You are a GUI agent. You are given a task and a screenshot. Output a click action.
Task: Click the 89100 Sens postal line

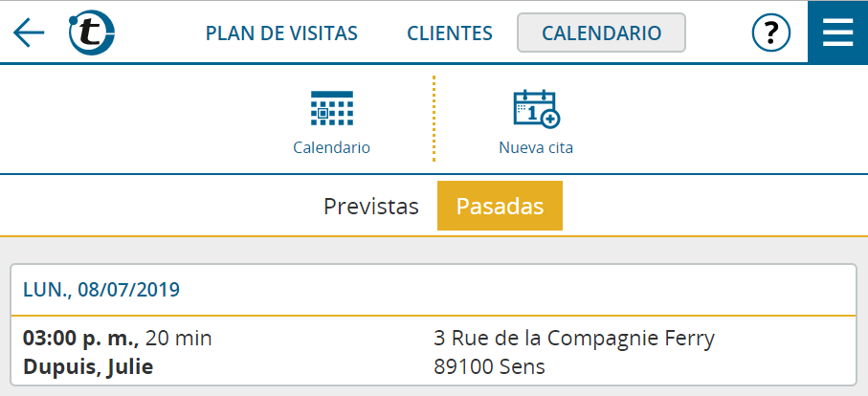point(489,366)
